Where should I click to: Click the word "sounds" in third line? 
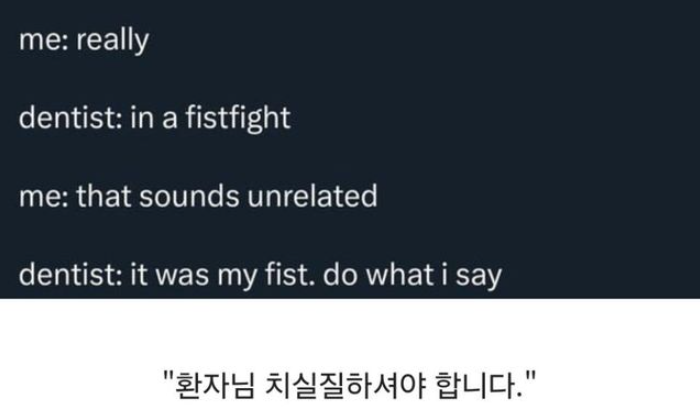coord(189,196)
